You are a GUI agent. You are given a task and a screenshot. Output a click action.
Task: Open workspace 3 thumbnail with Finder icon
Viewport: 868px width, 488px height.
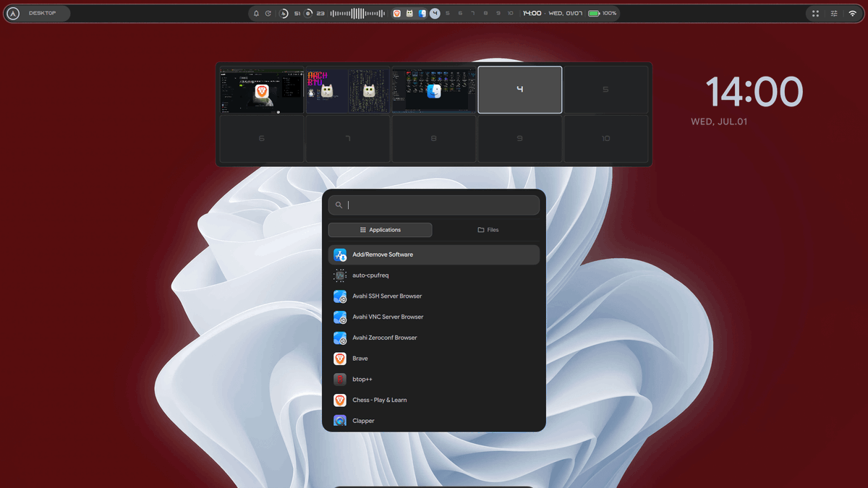(434, 90)
